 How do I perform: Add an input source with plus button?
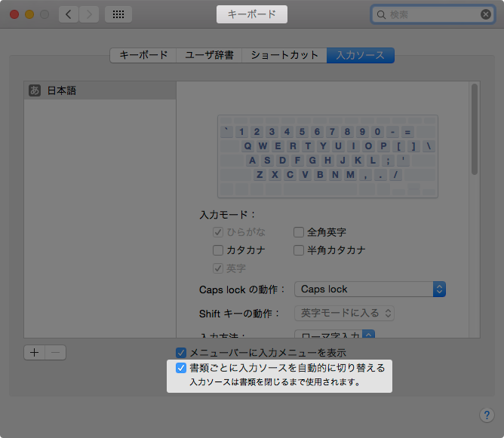pos(35,353)
